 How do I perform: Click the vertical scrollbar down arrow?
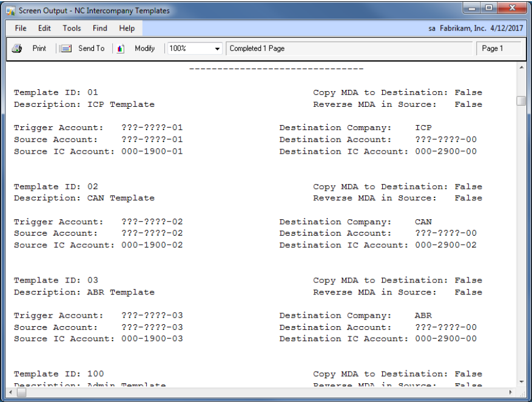[x=521, y=381]
